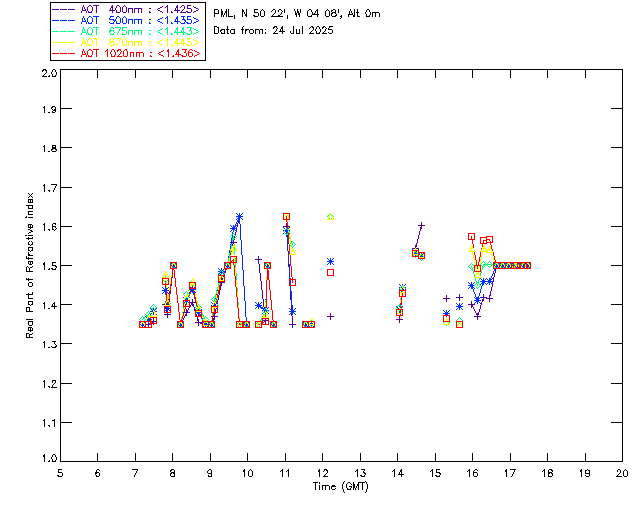This screenshot has width=640, height=512.
Task: Select the "Data from: 24 Jul 2025" line
Action: [273, 31]
